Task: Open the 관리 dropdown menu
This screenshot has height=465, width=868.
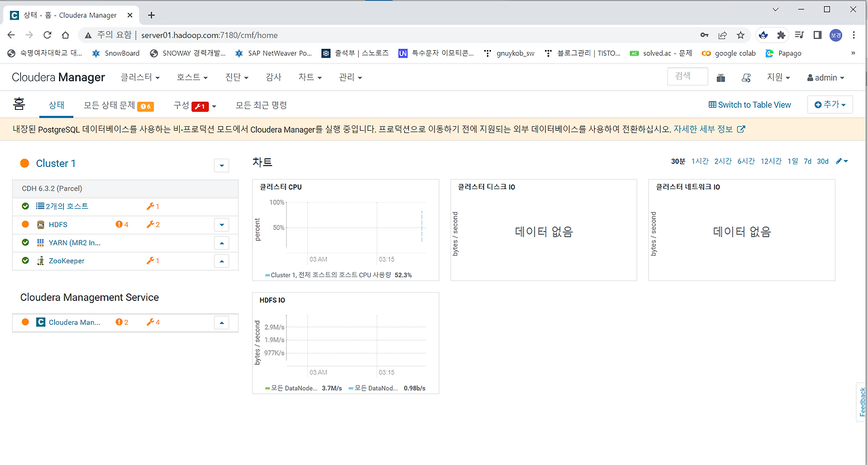Action: [351, 77]
